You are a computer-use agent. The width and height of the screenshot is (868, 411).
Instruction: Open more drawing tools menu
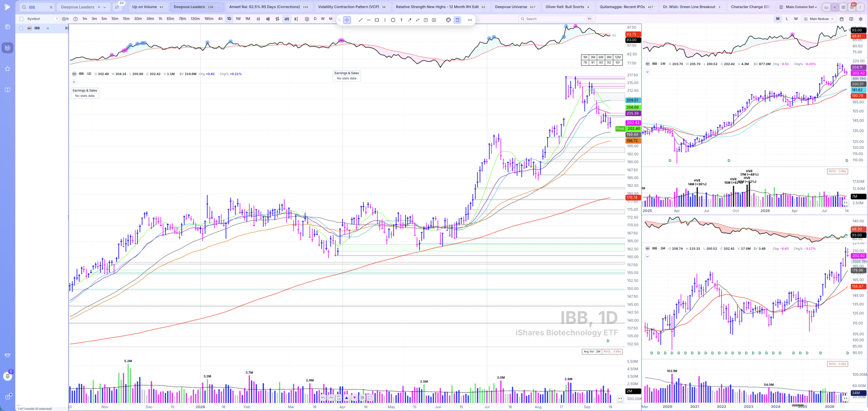click(x=470, y=20)
